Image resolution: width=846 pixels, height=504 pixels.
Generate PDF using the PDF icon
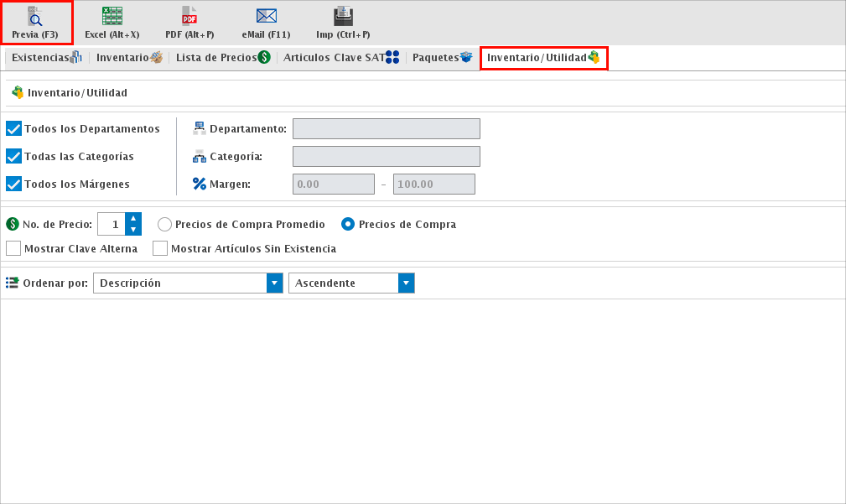(x=189, y=17)
